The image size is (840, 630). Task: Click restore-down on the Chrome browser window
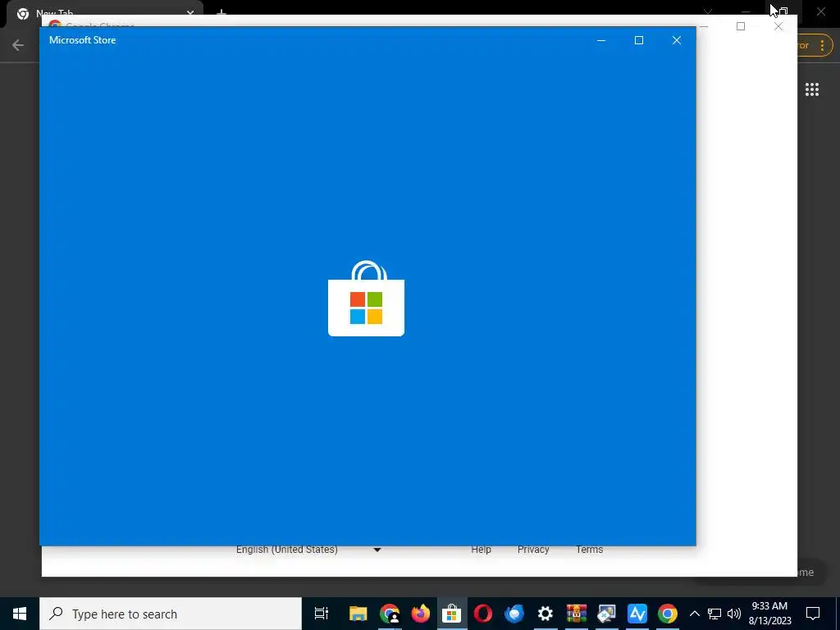pyautogui.click(x=783, y=11)
